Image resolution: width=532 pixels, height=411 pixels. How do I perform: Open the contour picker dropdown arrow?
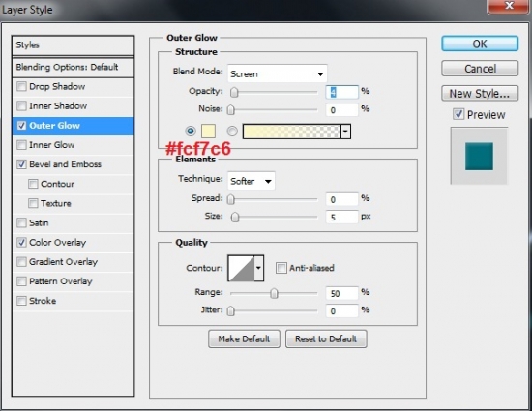259,268
